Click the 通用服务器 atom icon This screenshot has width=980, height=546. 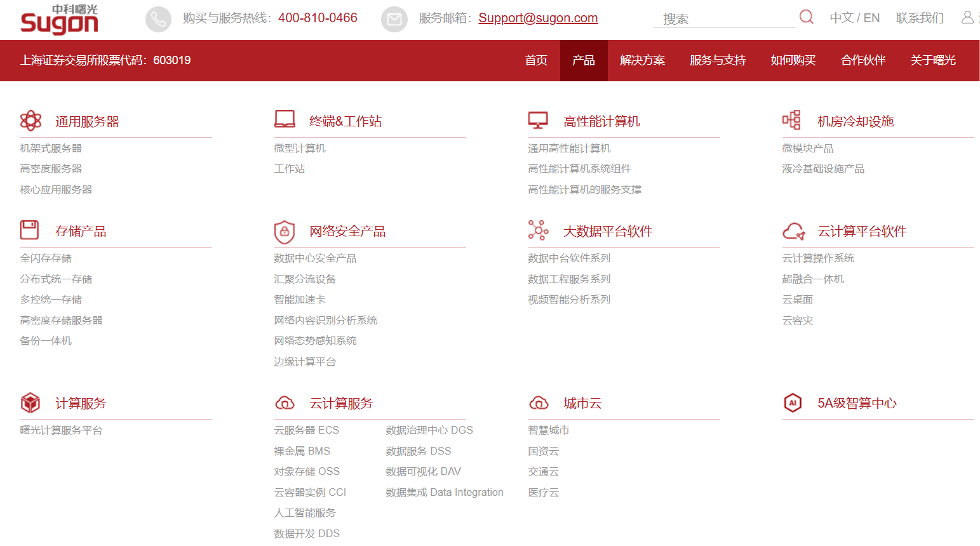[x=30, y=121]
